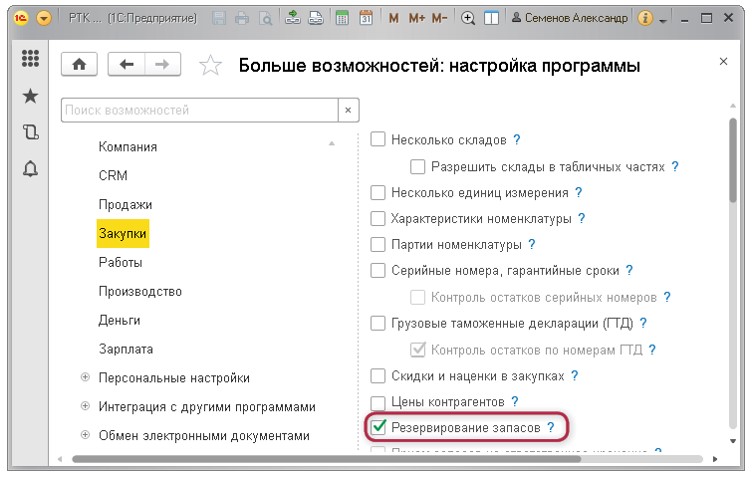The height and width of the screenshot is (477, 753).
Task: Expand the Персональные настройки tree node
Action: [x=85, y=378]
